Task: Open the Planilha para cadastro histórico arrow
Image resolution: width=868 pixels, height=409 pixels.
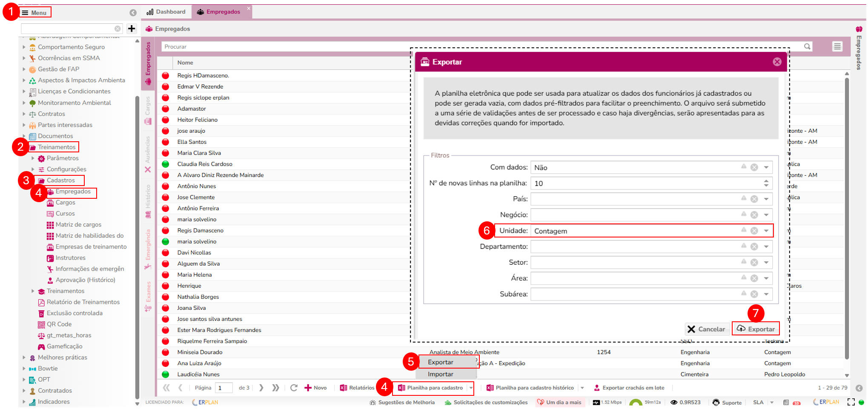Action: 582,388
